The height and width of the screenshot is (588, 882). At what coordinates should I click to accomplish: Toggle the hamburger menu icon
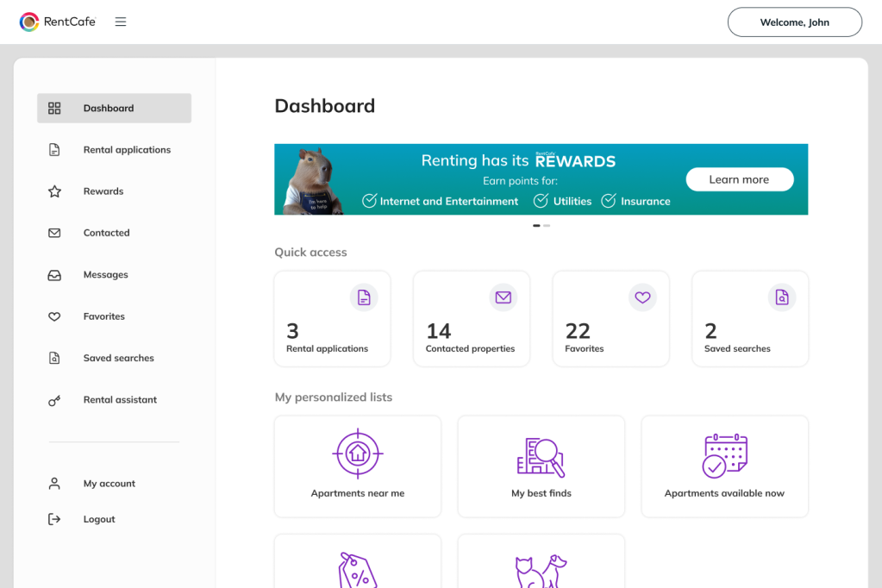click(121, 22)
